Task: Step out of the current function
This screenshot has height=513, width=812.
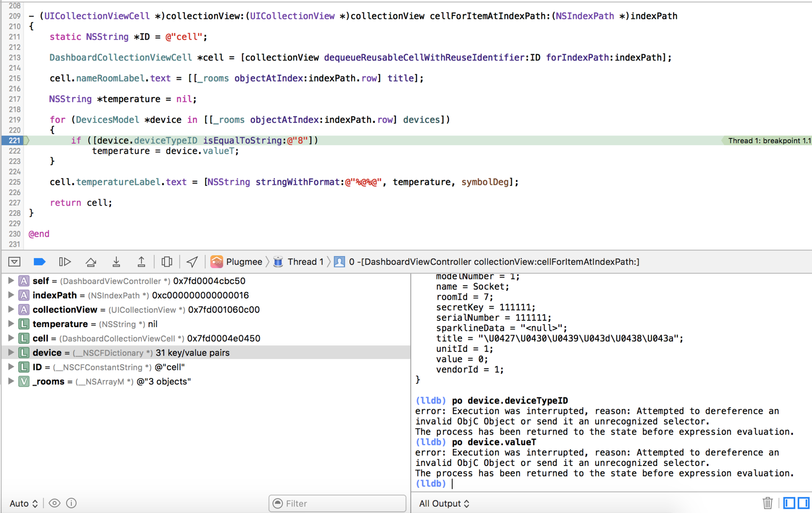Action: coord(141,262)
